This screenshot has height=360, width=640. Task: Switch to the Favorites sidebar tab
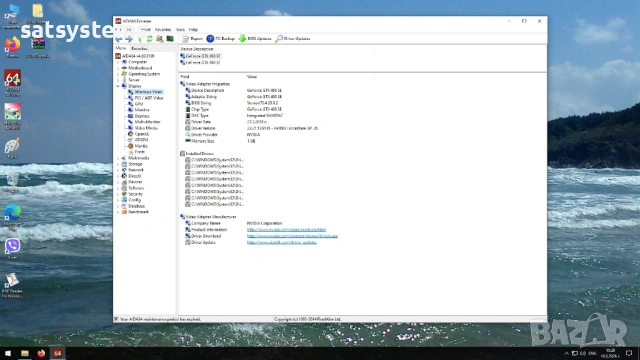pos(139,49)
